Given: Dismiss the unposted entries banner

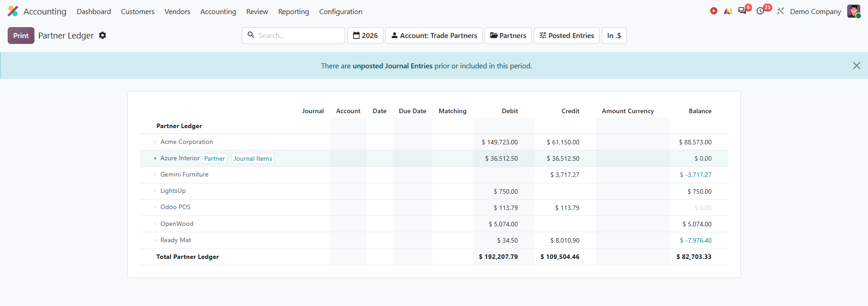Looking at the screenshot, I should click(856, 66).
